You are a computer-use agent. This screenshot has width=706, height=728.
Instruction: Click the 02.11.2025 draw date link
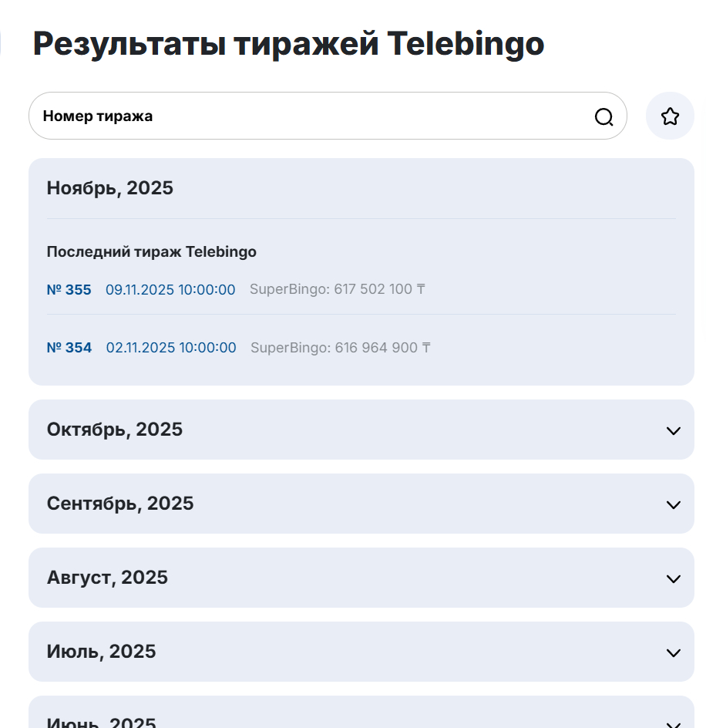pos(171,348)
